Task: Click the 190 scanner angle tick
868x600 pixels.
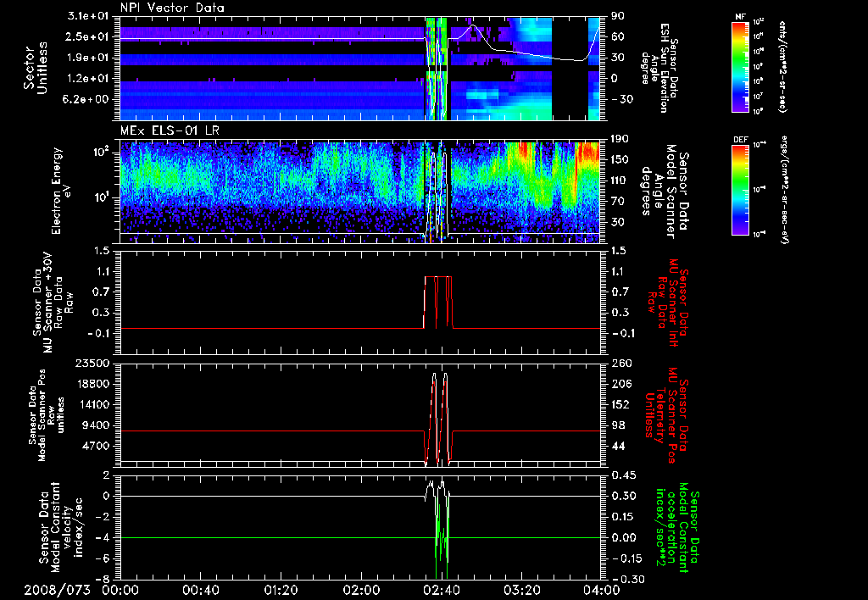Action: tap(618, 138)
